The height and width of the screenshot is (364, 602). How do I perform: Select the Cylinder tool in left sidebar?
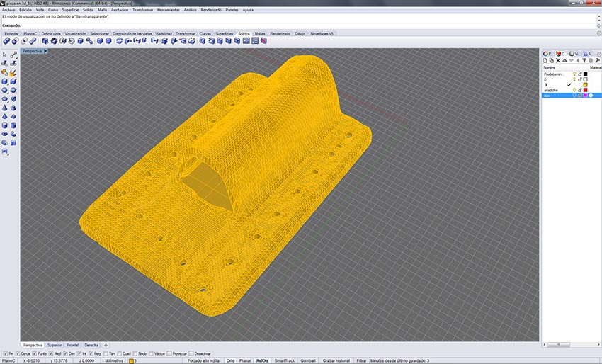[x=5, y=125]
